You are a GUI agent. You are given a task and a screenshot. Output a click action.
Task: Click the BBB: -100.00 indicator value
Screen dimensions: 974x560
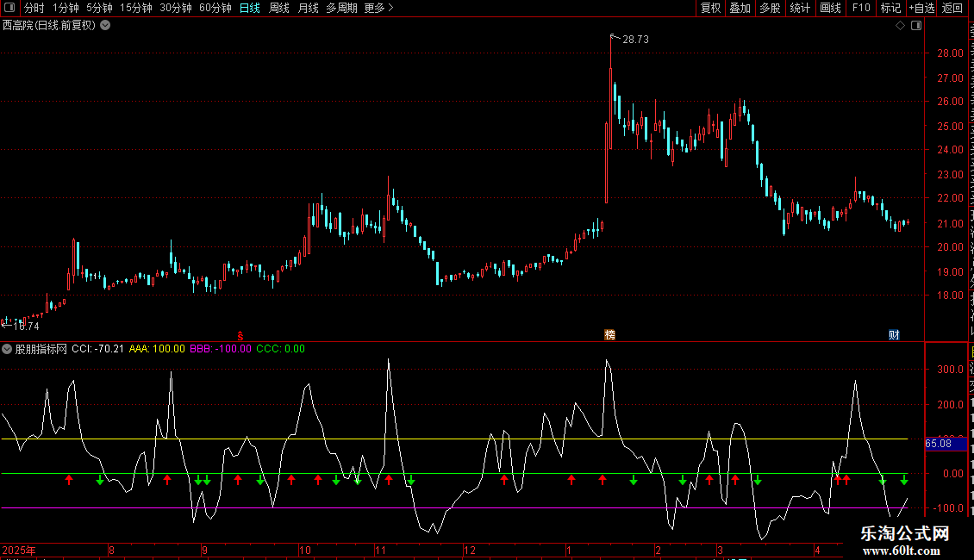[x=221, y=349]
